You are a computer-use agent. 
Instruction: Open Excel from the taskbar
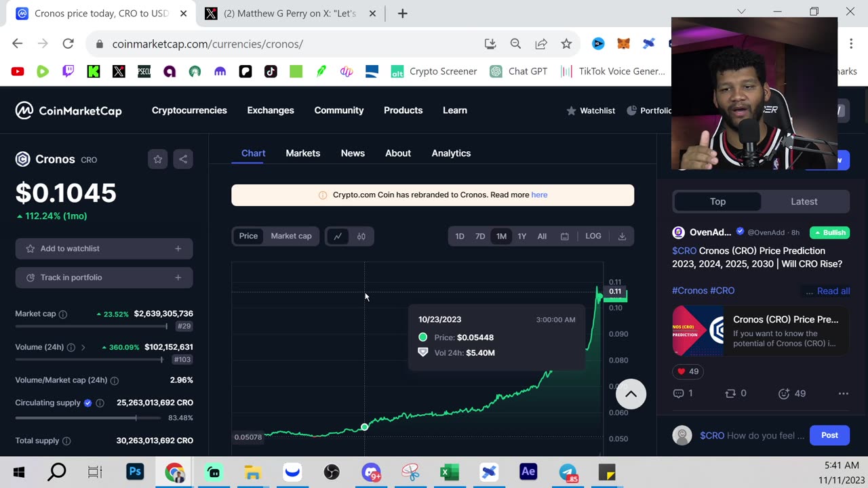pyautogui.click(x=450, y=472)
